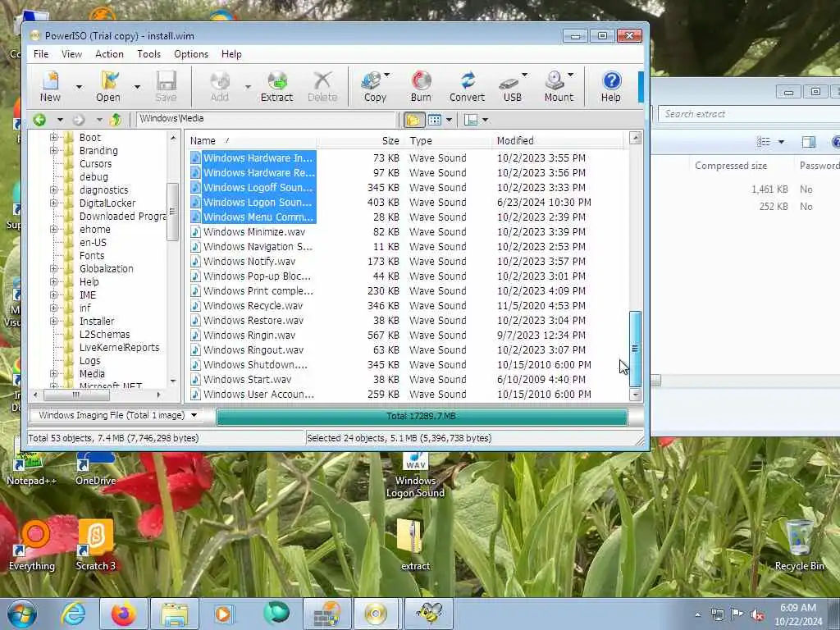Click the Total 17289.7 MB capacity bar
Screen dimensions: 840x630
point(421,416)
